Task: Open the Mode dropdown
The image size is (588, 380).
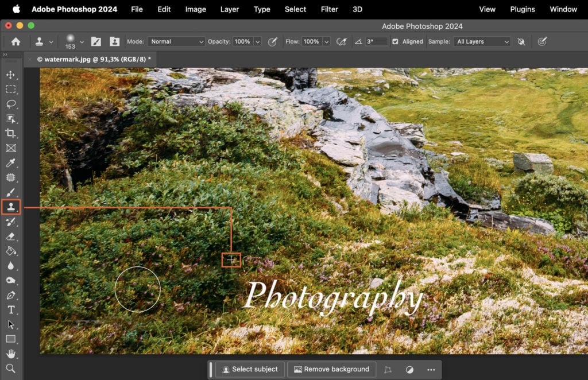Action: coord(176,41)
